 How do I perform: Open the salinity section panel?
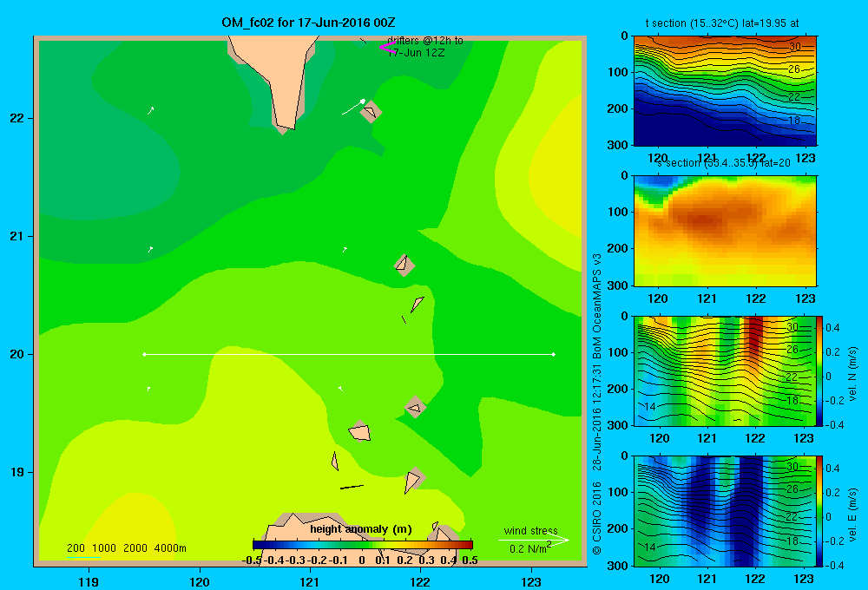[725, 231]
